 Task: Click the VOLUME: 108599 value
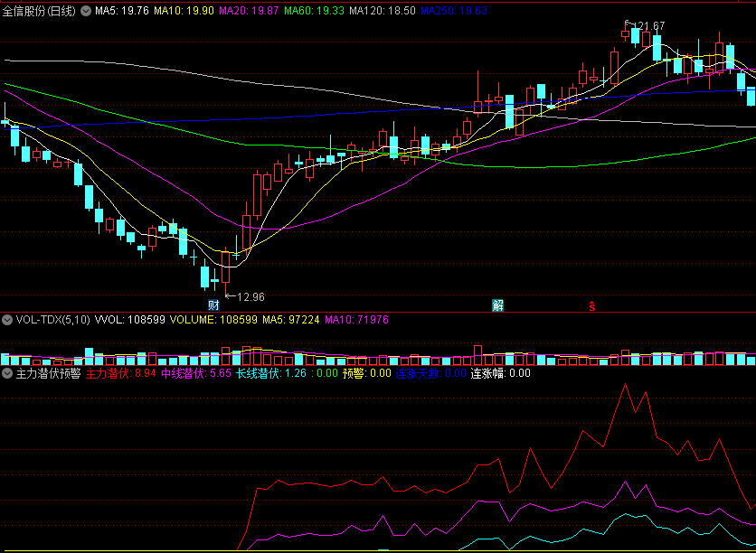click(213, 319)
